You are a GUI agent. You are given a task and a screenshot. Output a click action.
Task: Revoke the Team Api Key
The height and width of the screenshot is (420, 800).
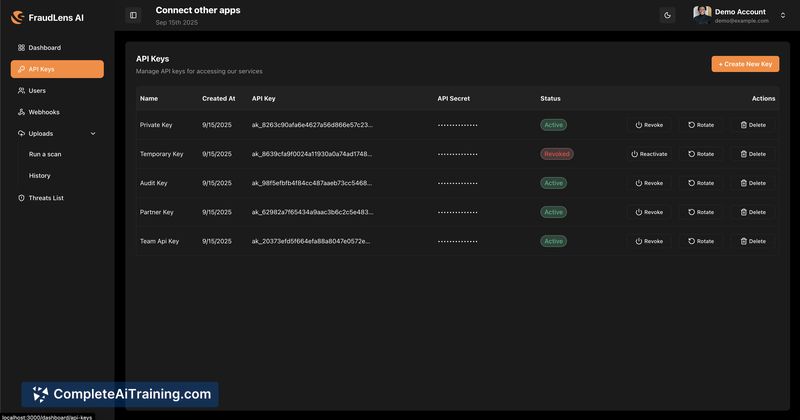(x=649, y=241)
